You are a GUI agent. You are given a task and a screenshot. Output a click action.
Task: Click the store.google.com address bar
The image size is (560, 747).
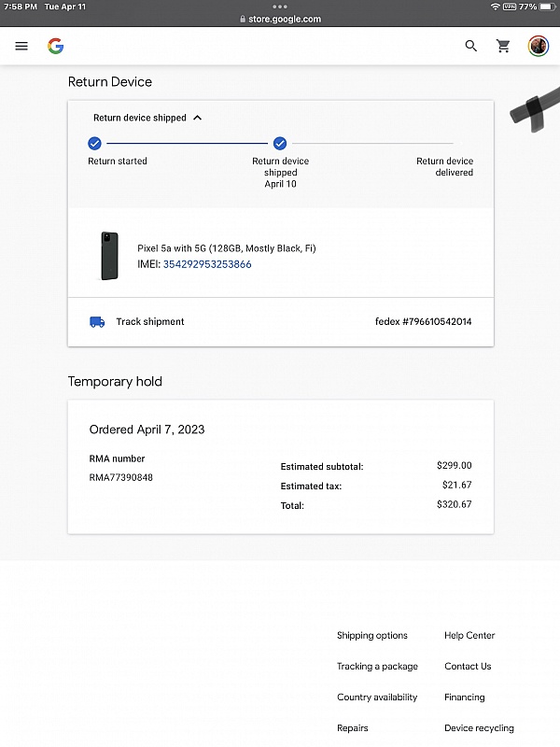280,19
